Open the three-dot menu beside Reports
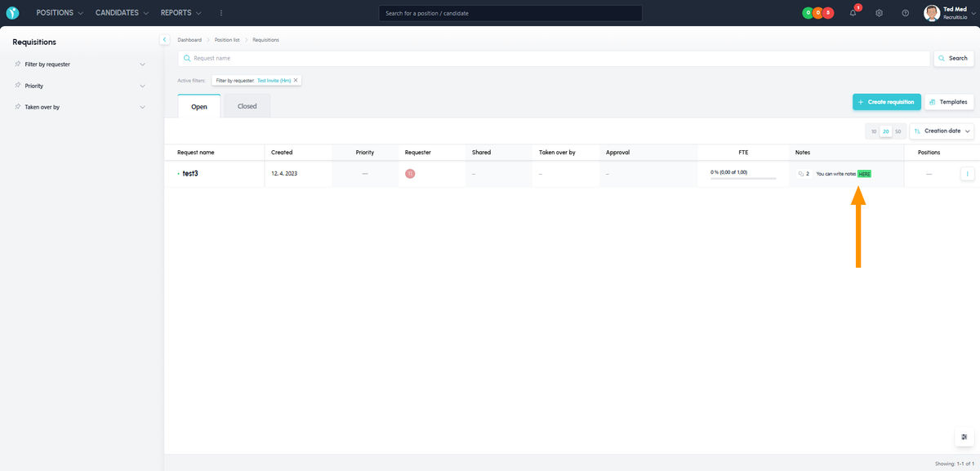This screenshot has width=980, height=471. tap(220, 13)
